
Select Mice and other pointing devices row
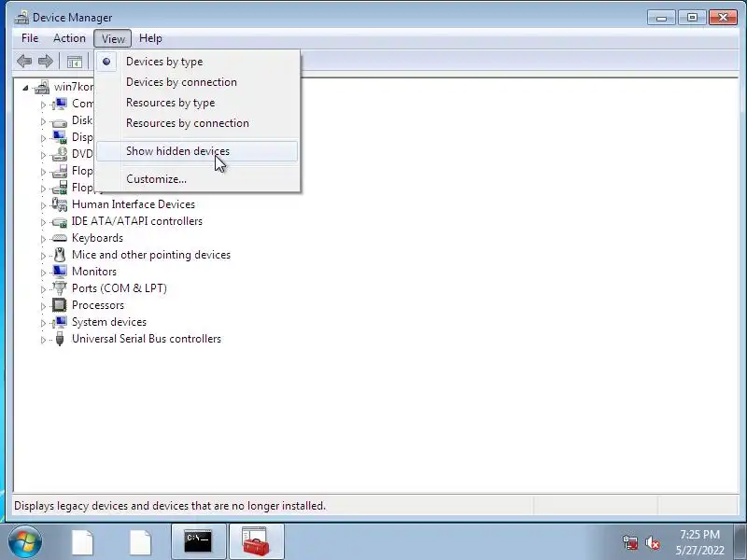click(151, 255)
